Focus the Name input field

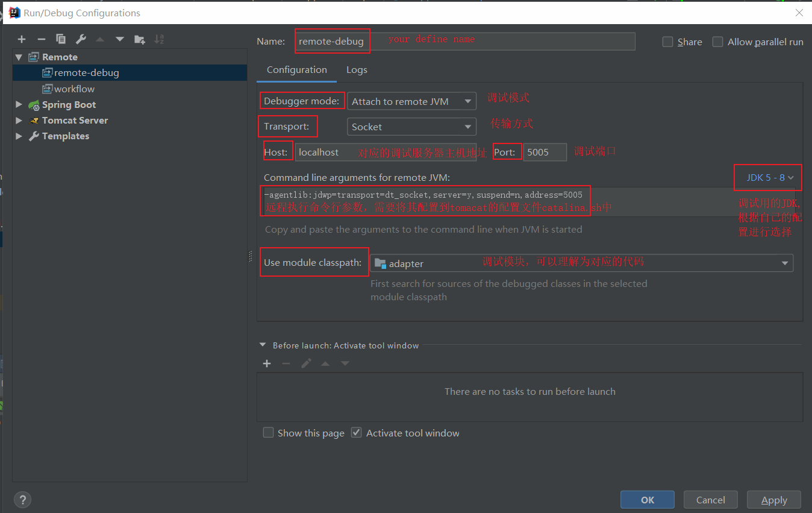(x=465, y=42)
